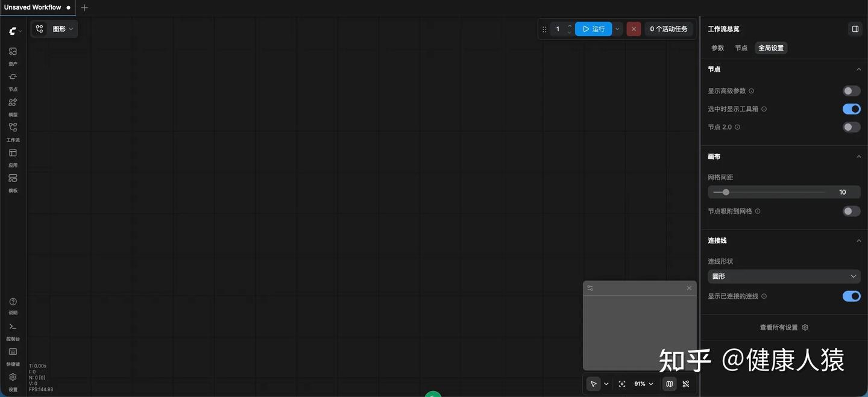The width and height of the screenshot is (868, 397).
Task: Click the minimap preview area
Action: [640, 333]
